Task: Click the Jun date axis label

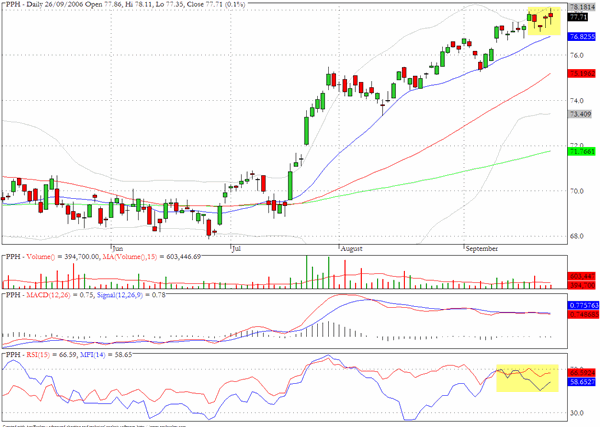Action: point(117,249)
